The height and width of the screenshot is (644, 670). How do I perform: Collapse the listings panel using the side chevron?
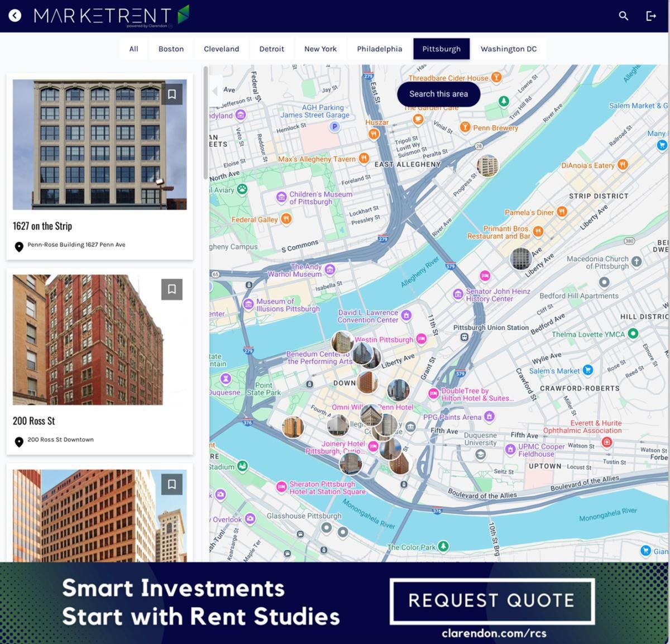tap(214, 91)
